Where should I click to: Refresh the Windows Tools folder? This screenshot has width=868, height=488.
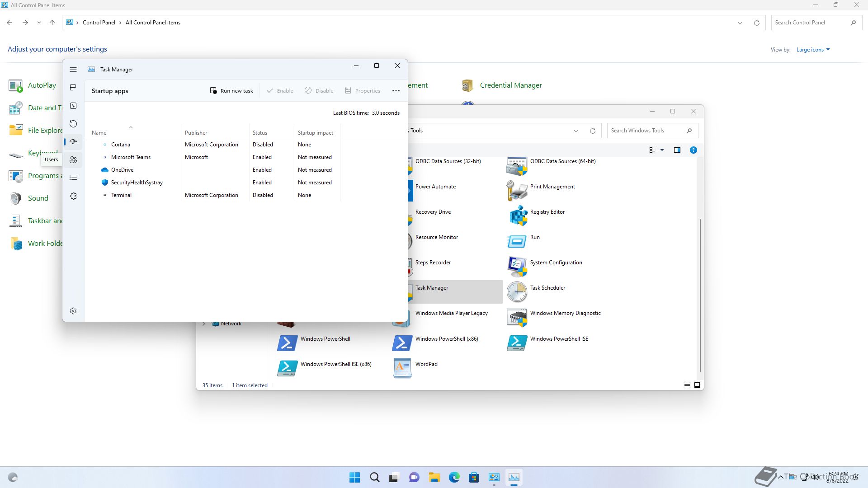point(593,131)
